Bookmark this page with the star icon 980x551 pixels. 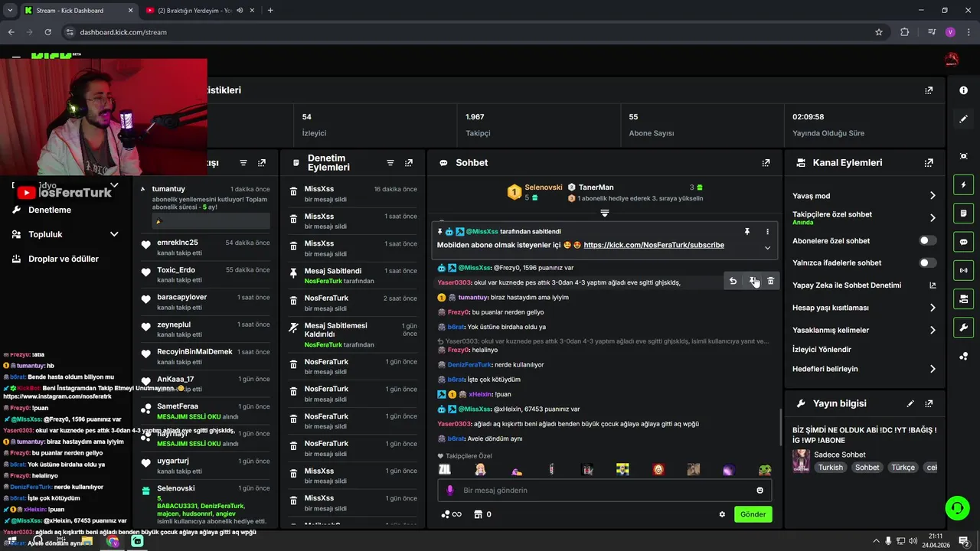click(879, 32)
